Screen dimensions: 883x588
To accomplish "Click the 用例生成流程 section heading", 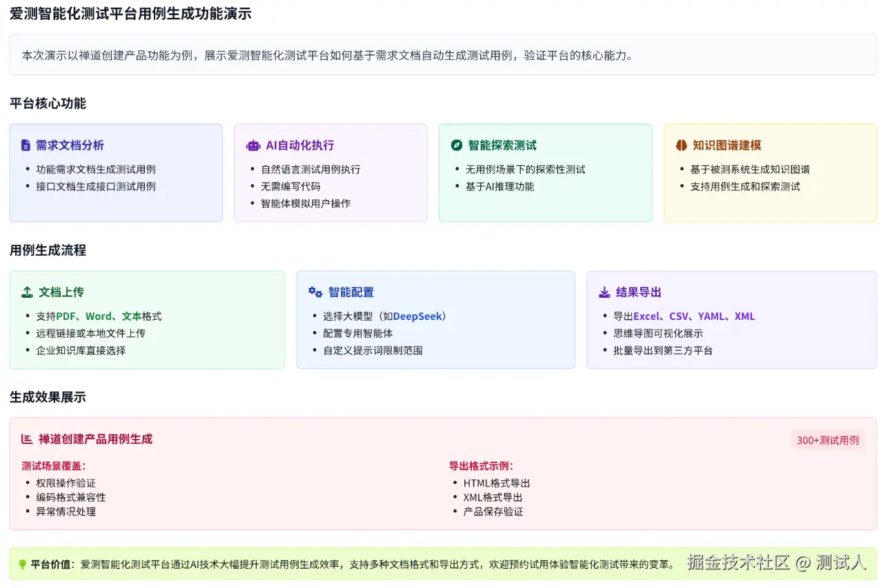I will (48, 250).
